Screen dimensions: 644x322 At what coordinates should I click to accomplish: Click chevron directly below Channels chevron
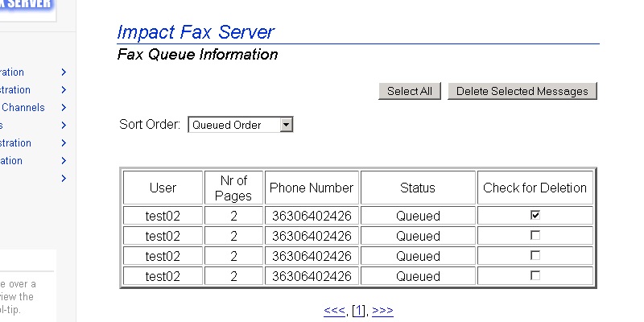(x=64, y=126)
